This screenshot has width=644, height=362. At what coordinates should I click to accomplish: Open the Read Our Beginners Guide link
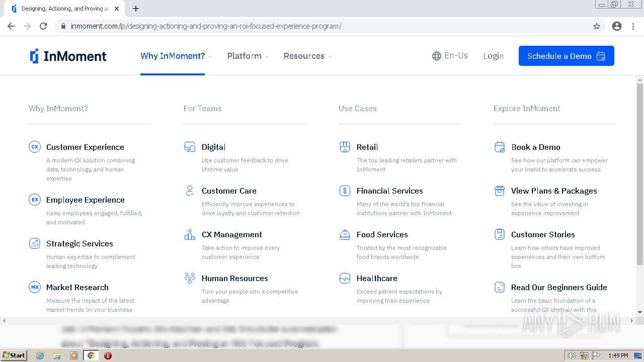click(x=559, y=287)
